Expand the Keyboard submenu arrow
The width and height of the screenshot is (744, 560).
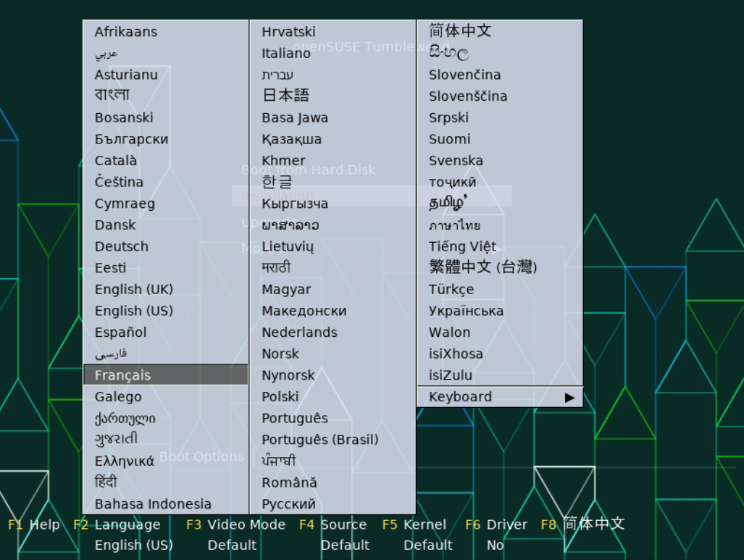click(570, 397)
